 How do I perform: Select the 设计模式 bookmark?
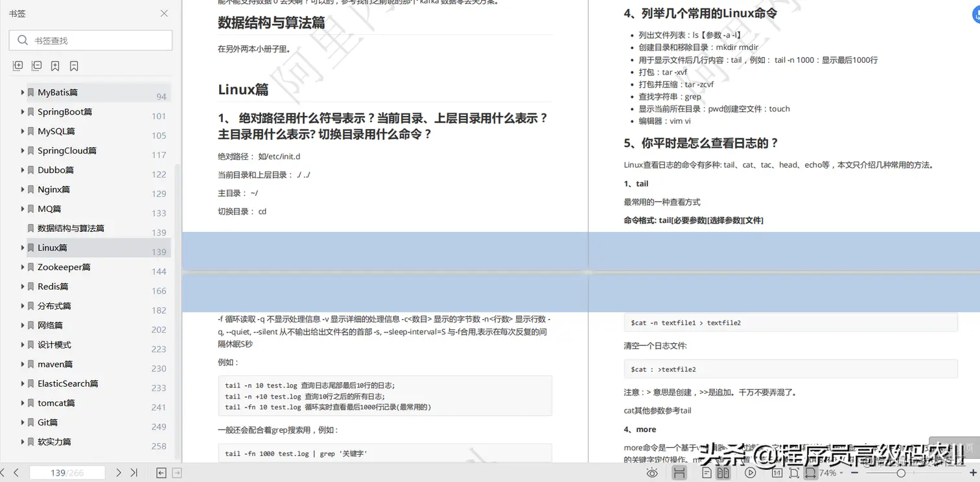tap(54, 345)
